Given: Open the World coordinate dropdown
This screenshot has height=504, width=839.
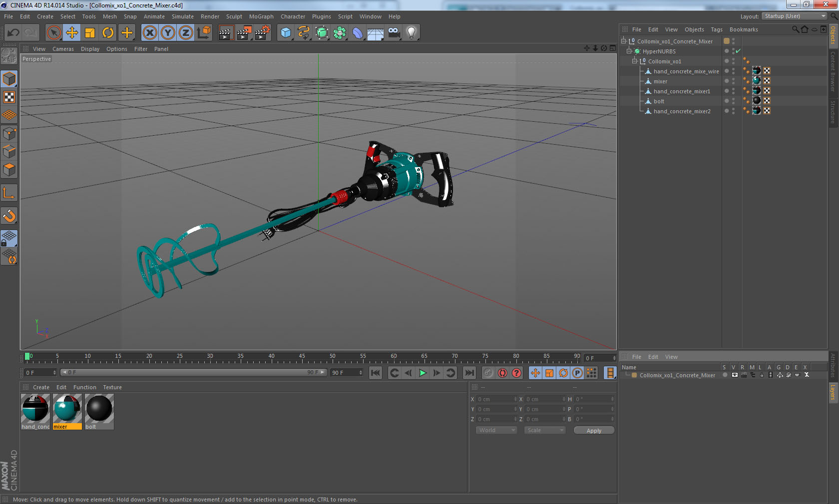Looking at the screenshot, I should [496, 430].
